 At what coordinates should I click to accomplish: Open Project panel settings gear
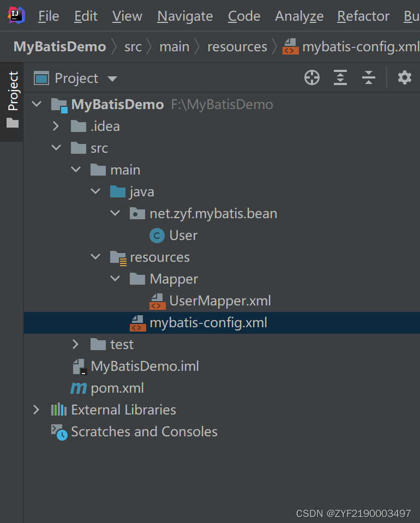point(405,78)
